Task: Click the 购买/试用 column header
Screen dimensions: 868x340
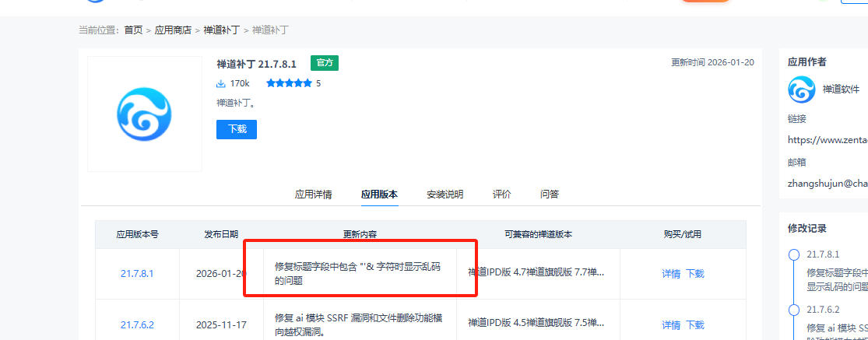Action: click(x=683, y=234)
